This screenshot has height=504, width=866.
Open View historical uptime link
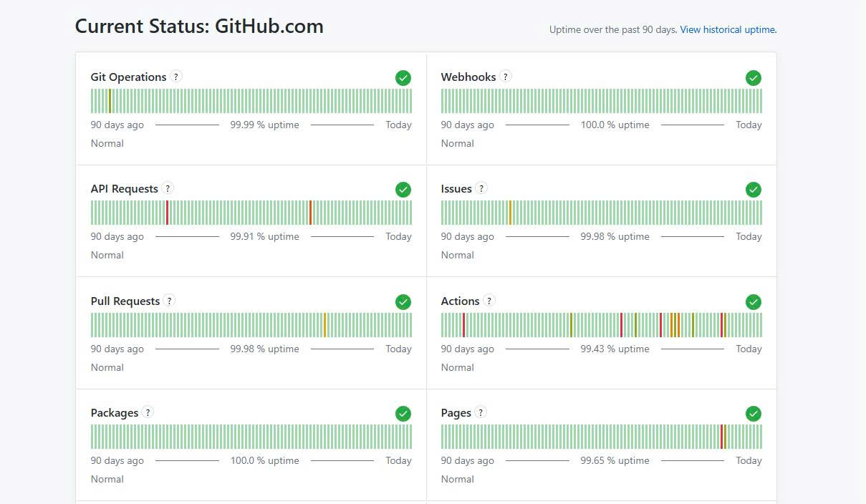pos(728,29)
